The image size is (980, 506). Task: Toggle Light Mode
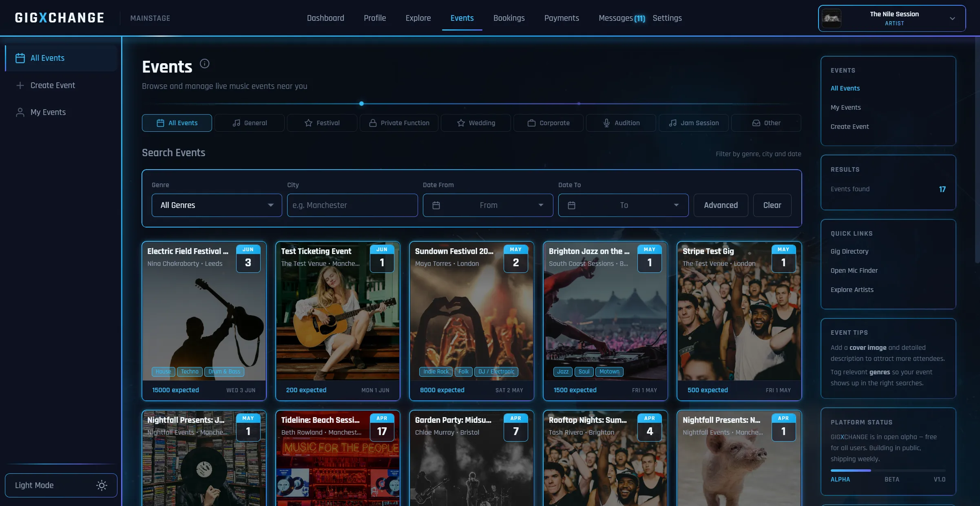(61, 485)
